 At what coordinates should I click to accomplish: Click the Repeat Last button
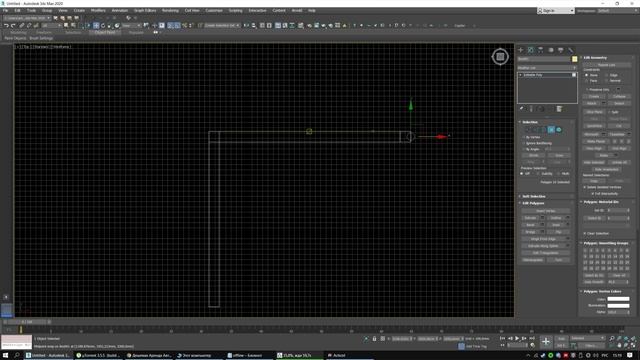click(x=606, y=65)
